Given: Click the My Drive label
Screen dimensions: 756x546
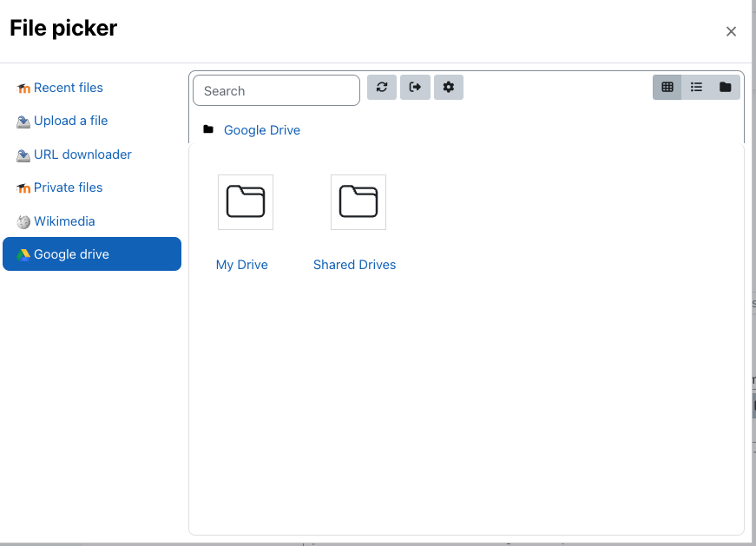Looking at the screenshot, I should click(242, 265).
